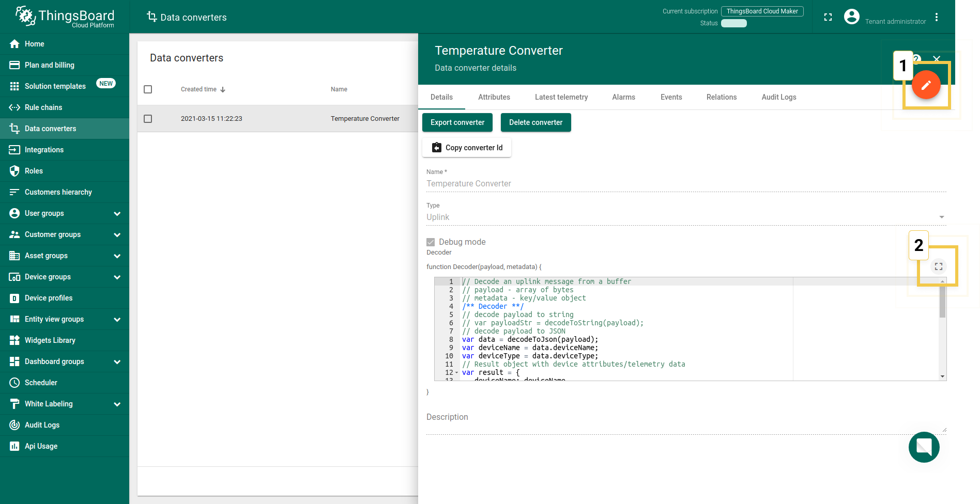Click the Export converter button
This screenshot has height=504, width=980.
pyautogui.click(x=457, y=122)
